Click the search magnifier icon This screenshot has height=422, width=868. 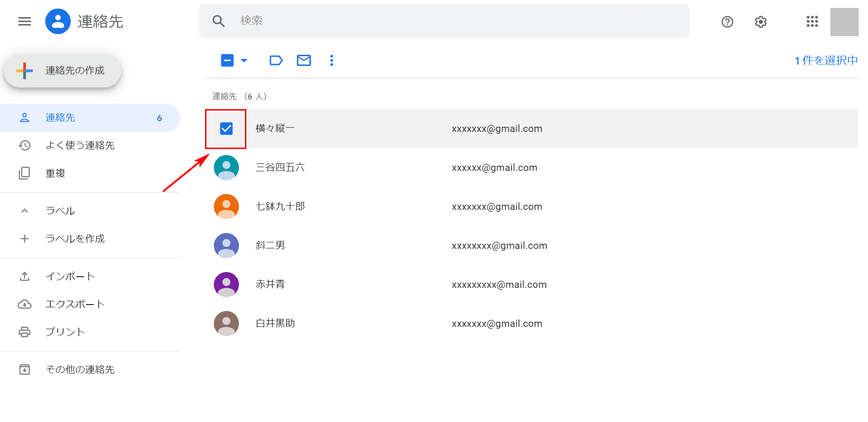pyautogui.click(x=219, y=21)
